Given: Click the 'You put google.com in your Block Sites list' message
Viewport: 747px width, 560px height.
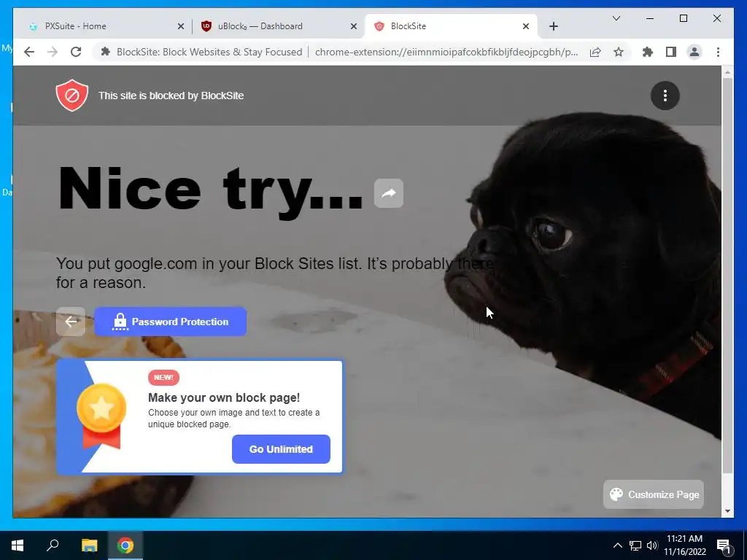Looking at the screenshot, I should pyautogui.click(x=275, y=273).
